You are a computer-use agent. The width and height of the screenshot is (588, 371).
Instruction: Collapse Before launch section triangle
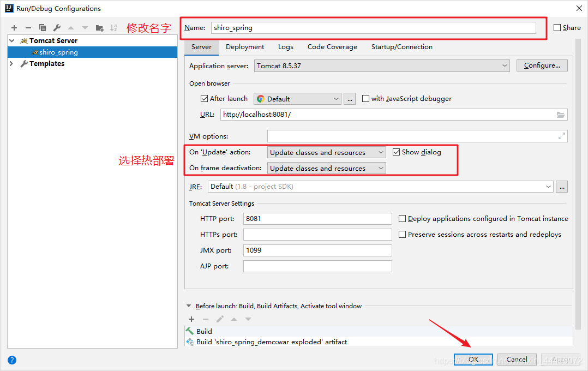click(x=189, y=306)
